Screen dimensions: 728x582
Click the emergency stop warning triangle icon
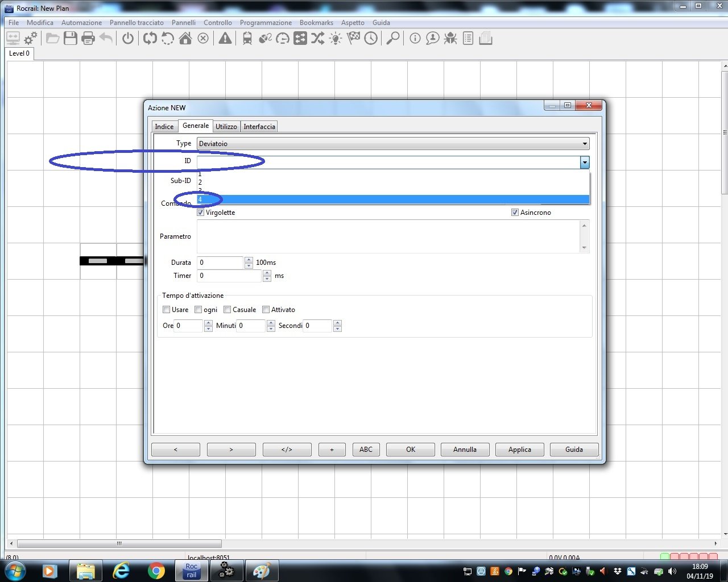225,39
